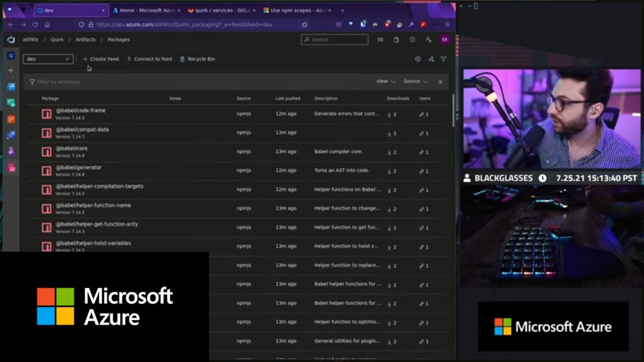Click altf4llc in the breadcrumb
The height and width of the screenshot is (362, 644).
tap(30, 40)
